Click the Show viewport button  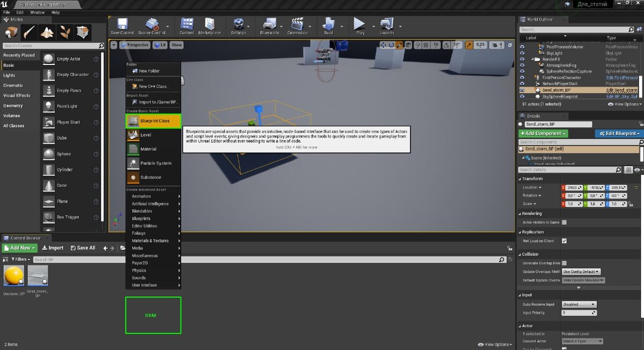pyautogui.click(x=177, y=45)
